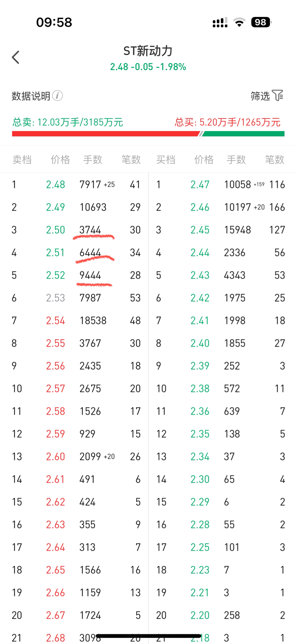This screenshot has width=297, height=644.
Task: Select buy level 3 price 2.45
Action: (x=200, y=230)
